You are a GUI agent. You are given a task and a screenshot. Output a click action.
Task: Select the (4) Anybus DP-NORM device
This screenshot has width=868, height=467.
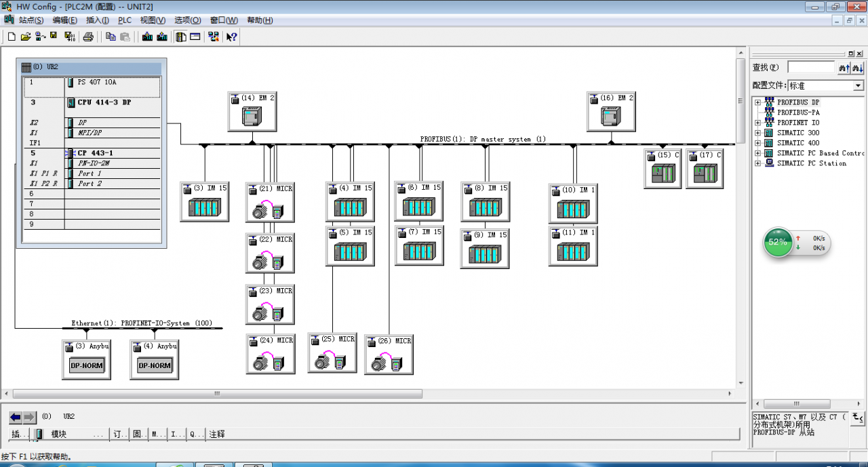[x=154, y=359]
